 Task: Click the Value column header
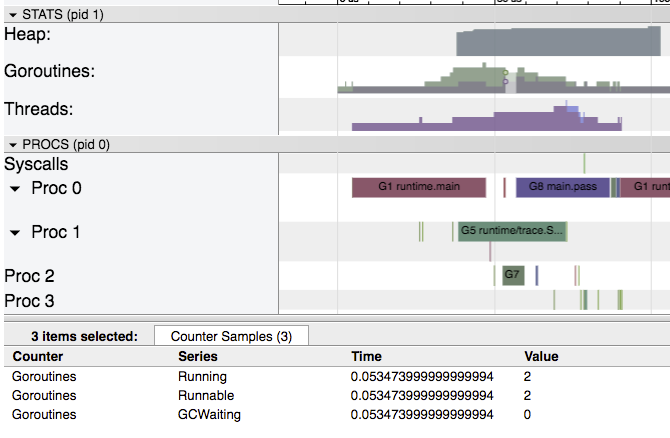(x=541, y=356)
